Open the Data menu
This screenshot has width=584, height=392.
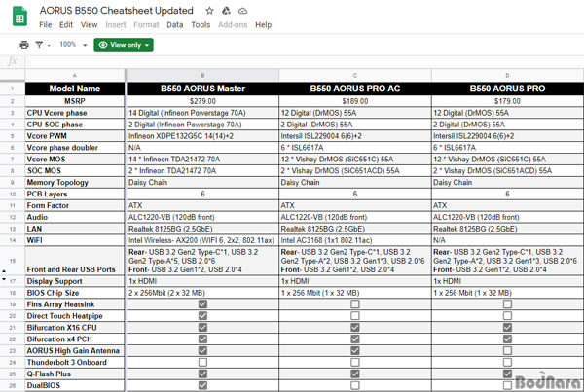(x=174, y=25)
